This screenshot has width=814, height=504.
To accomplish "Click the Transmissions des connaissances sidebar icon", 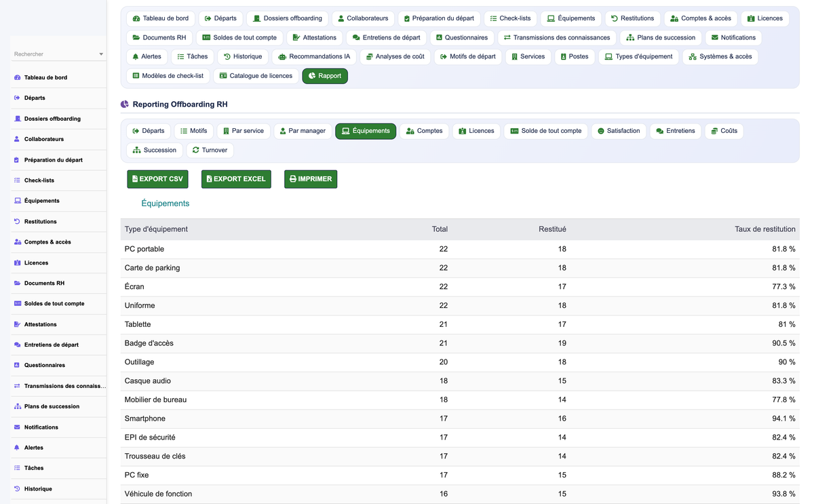I will click(17, 386).
